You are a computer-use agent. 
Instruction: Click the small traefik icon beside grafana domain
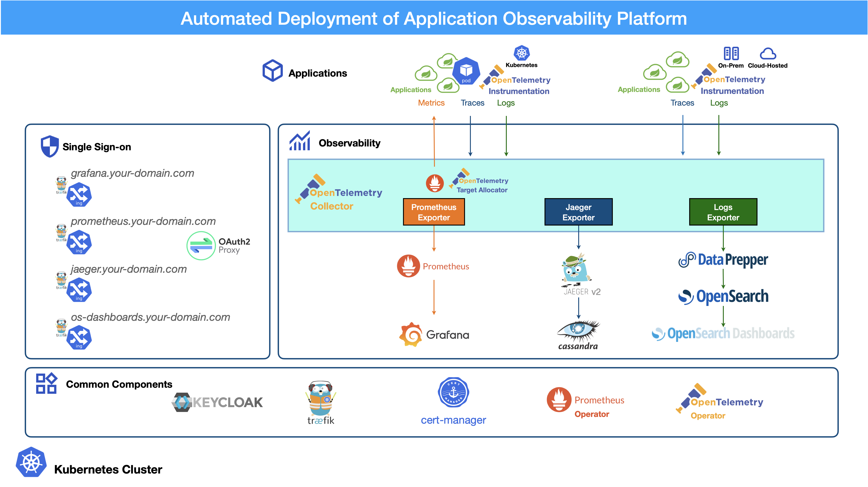(x=61, y=185)
